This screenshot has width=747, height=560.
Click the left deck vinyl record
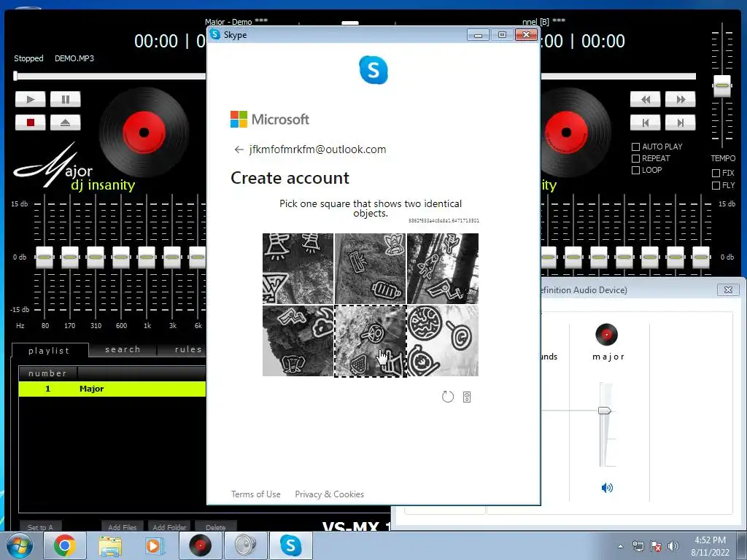(x=144, y=132)
